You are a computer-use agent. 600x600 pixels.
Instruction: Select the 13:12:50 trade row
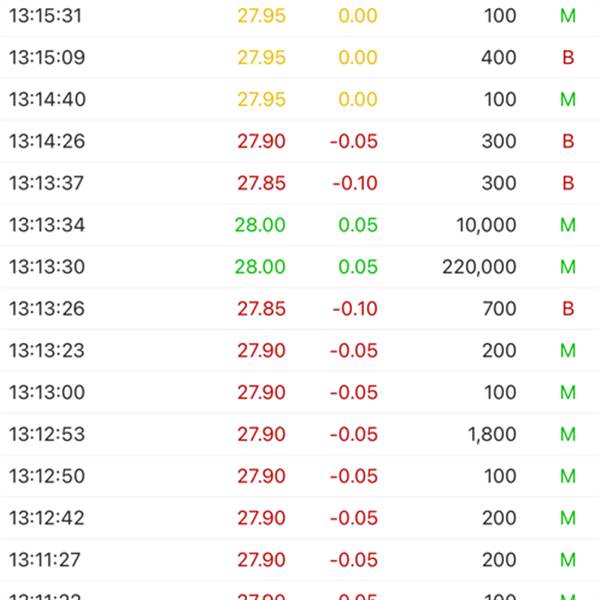point(300,476)
